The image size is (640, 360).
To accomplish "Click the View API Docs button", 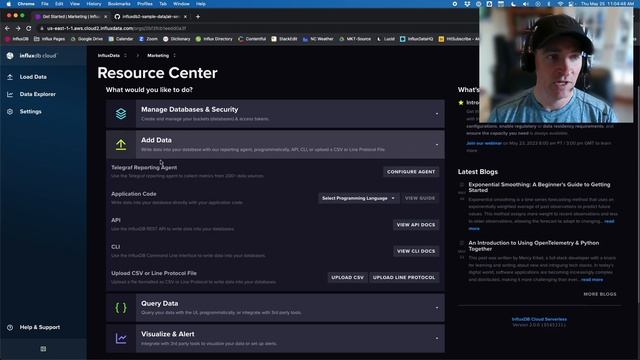I will (x=416, y=225).
